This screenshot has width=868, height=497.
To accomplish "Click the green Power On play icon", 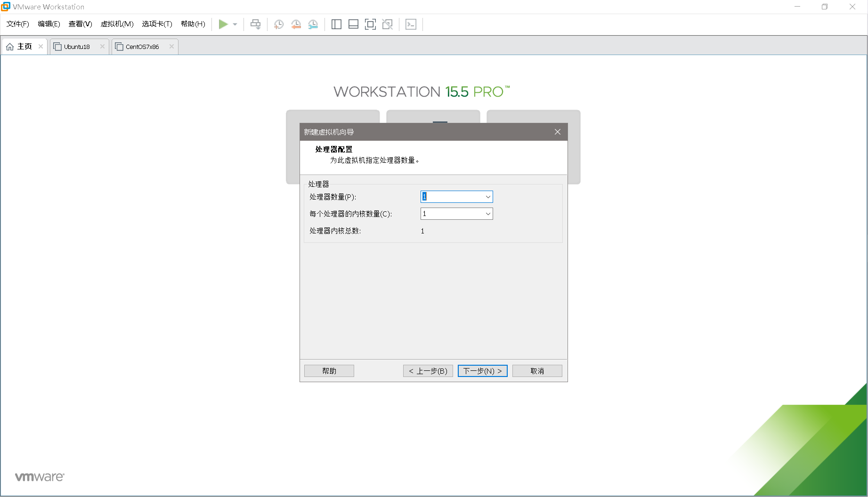I will [223, 24].
